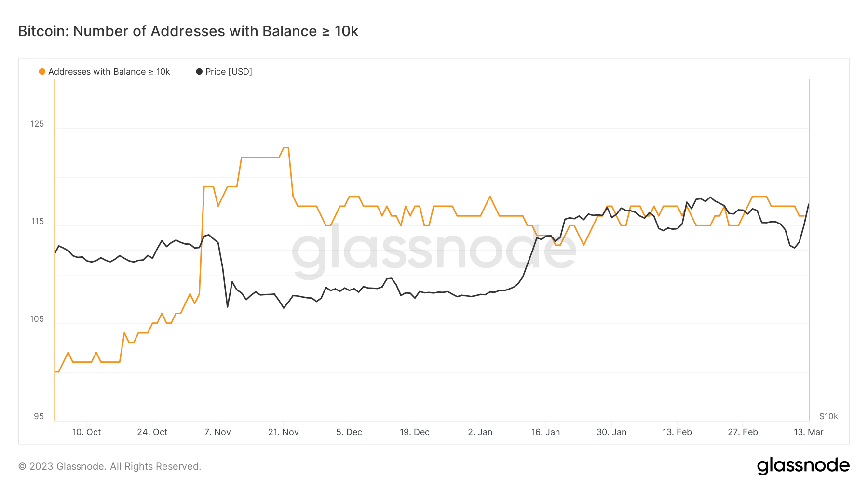Image resolution: width=868 pixels, height=488 pixels.
Task: Click the chart title text
Action: point(188,31)
